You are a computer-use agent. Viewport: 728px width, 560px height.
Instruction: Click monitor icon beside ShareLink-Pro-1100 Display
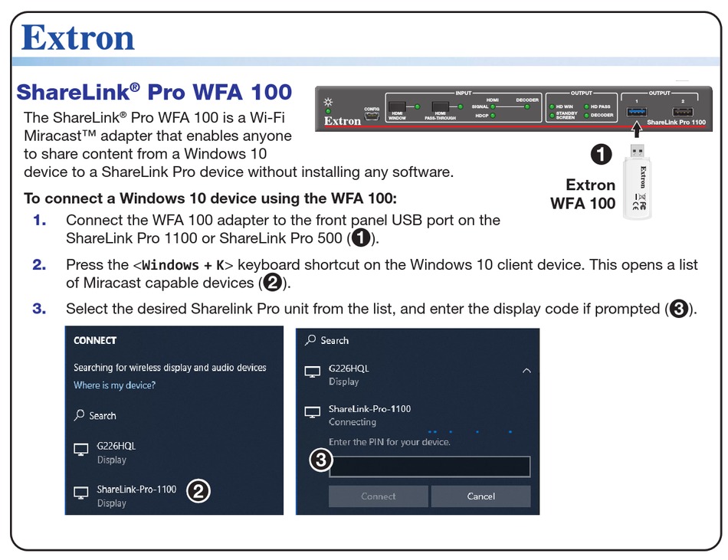[80, 493]
